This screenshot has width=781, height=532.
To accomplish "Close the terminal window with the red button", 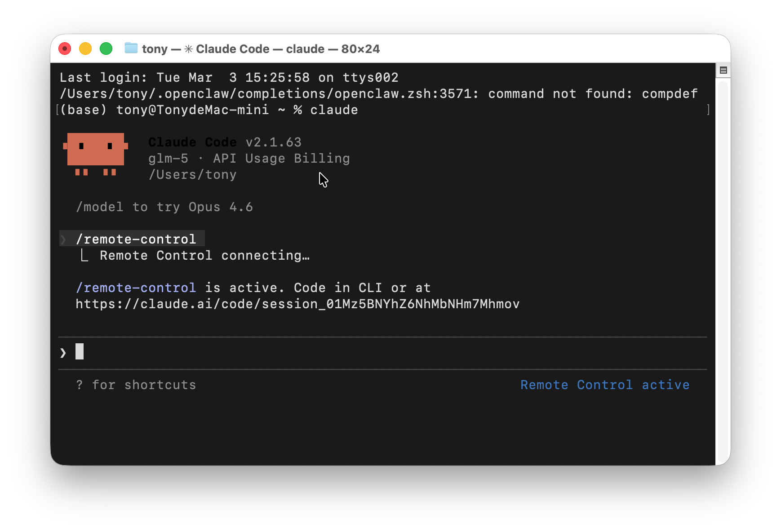I will click(x=65, y=49).
